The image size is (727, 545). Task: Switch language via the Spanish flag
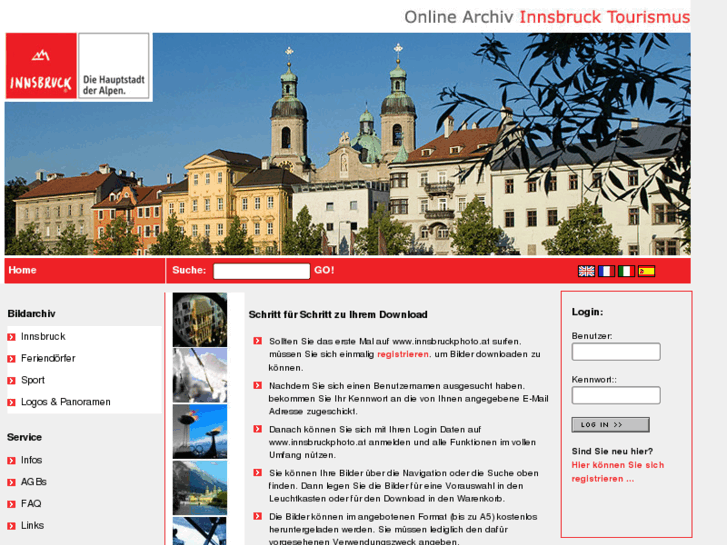pyautogui.click(x=646, y=271)
